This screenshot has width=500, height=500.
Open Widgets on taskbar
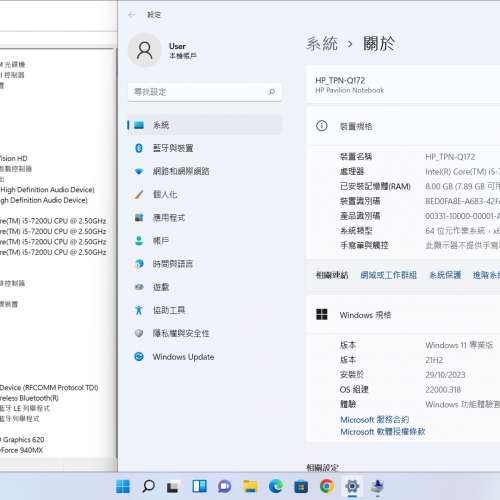point(199,486)
